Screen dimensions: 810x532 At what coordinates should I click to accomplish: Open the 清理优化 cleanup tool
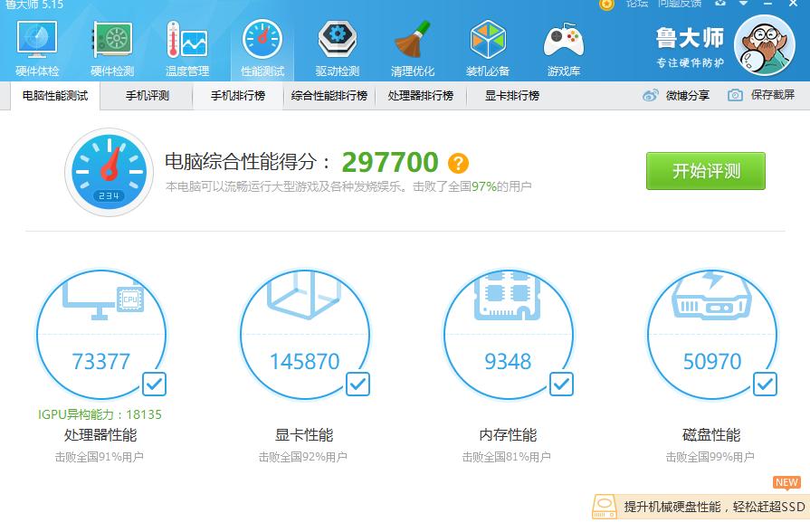click(413, 43)
